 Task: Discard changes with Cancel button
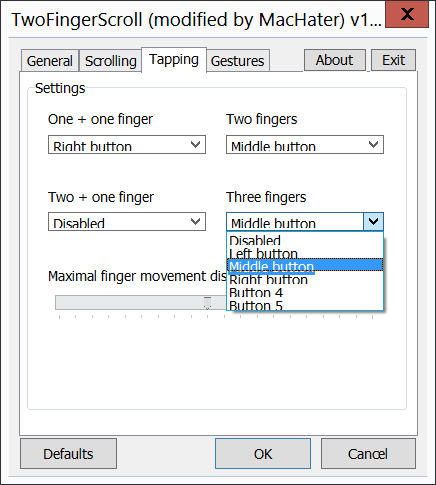(x=368, y=454)
